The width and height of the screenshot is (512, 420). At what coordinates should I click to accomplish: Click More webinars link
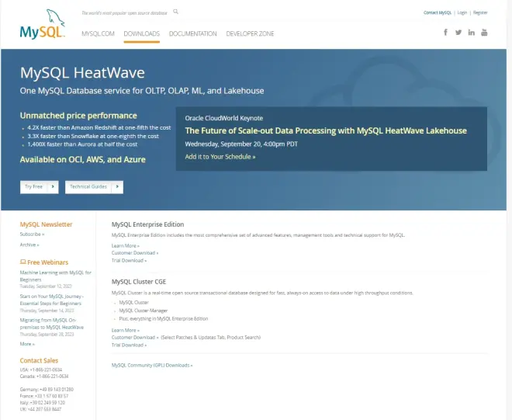[27, 344]
